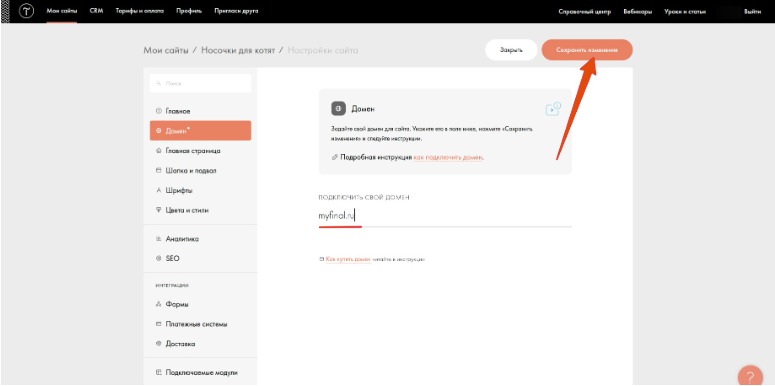Click Выйти to log out
775x386 pixels.
click(752, 11)
